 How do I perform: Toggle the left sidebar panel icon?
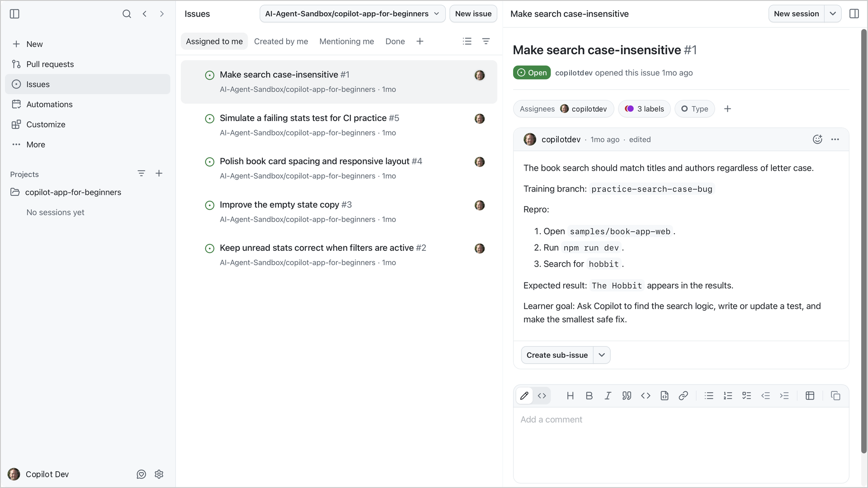click(x=14, y=14)
